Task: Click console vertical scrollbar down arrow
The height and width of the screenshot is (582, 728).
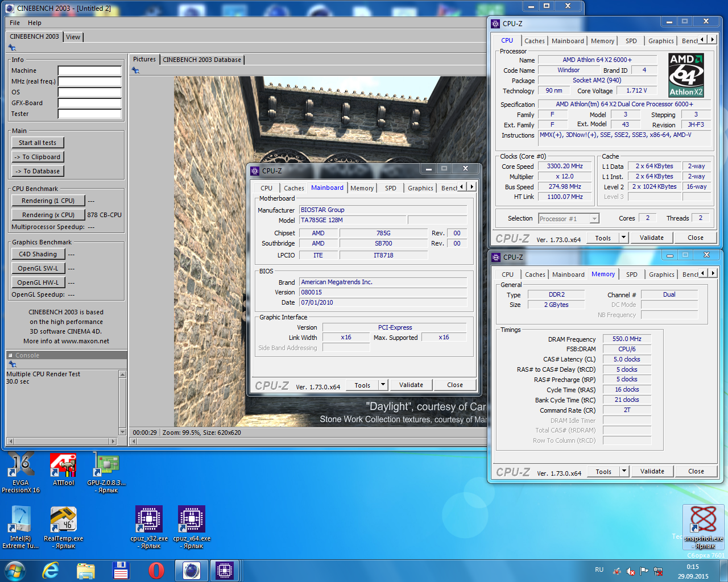Action: [x=122, y=432]
